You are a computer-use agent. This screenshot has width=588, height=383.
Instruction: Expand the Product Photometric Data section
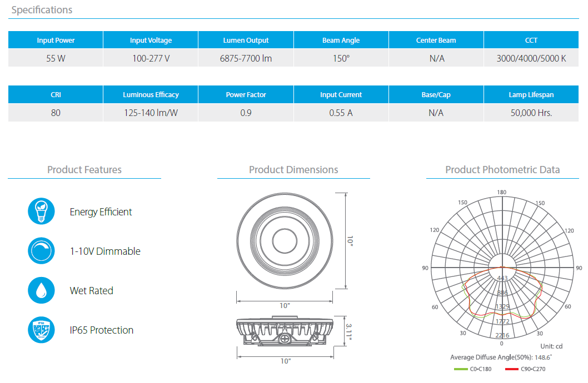coord(503,170)
